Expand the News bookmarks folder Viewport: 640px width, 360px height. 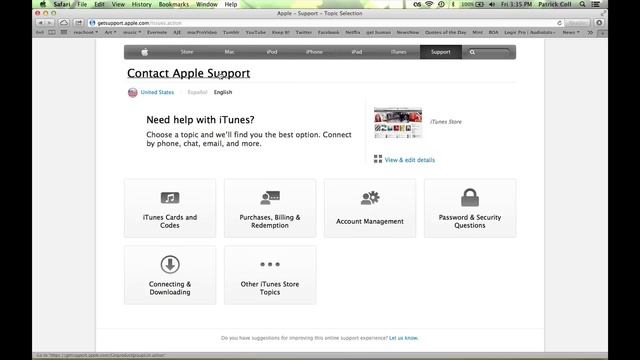(571, 32)
